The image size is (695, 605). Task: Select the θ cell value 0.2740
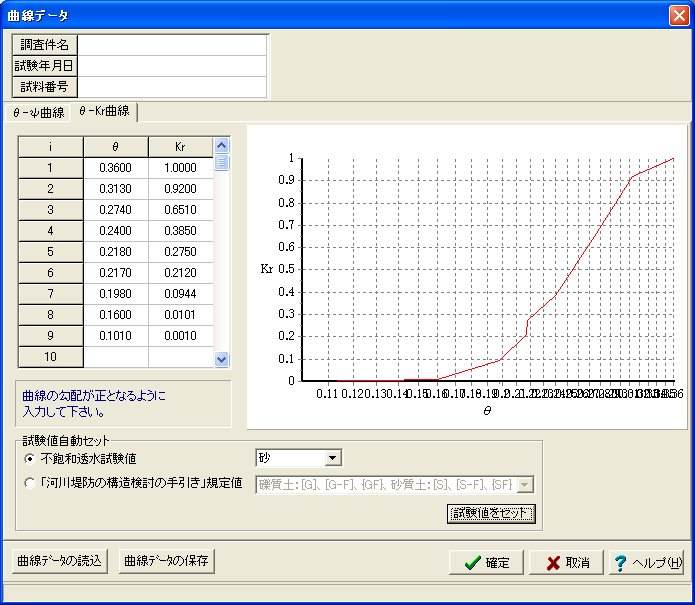[116, 210]
